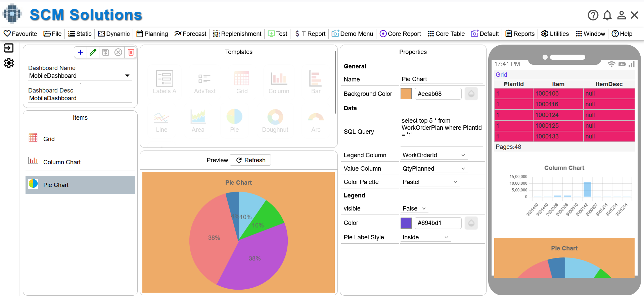This screenshot has height=296, width=644.
Task: Open the Legend Column dropdown
Action: coord(433,155)
